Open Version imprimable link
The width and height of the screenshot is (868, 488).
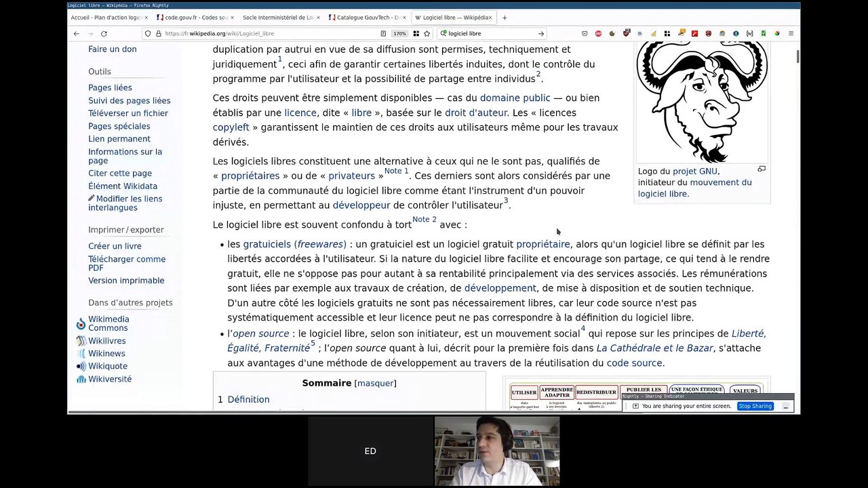[126, 281]
